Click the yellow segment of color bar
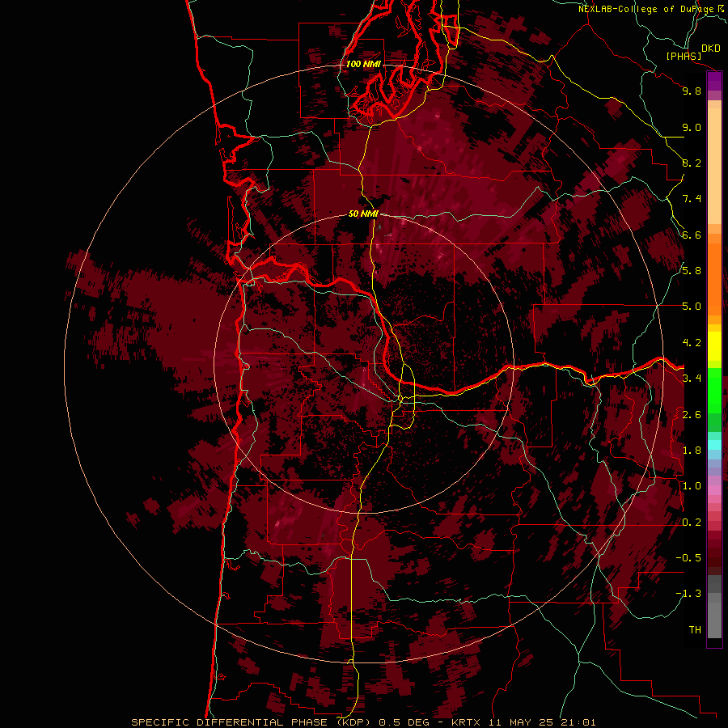Screen dimensions: 728x728 [714, 346]
